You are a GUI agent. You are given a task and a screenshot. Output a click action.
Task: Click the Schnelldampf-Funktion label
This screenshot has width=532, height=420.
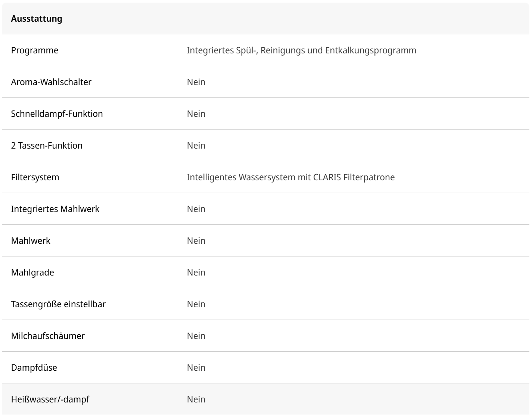click(57, 114)
